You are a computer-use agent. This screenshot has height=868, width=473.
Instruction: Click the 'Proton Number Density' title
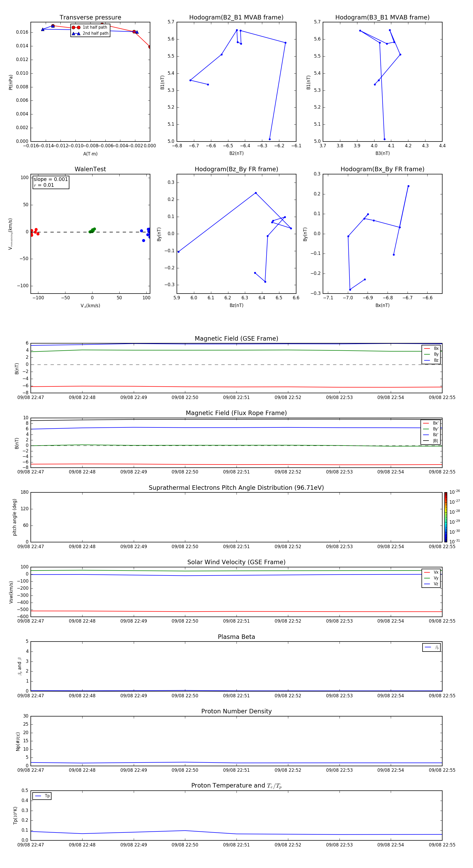pos(236,711)
